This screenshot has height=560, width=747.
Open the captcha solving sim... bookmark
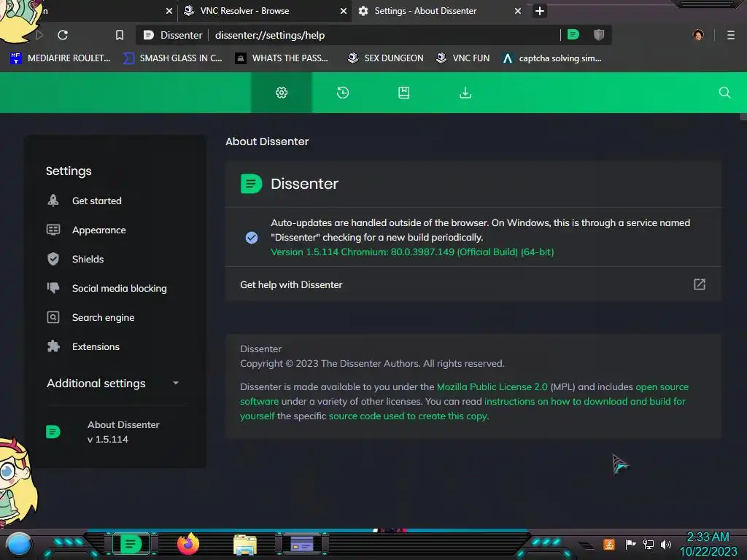552,58
